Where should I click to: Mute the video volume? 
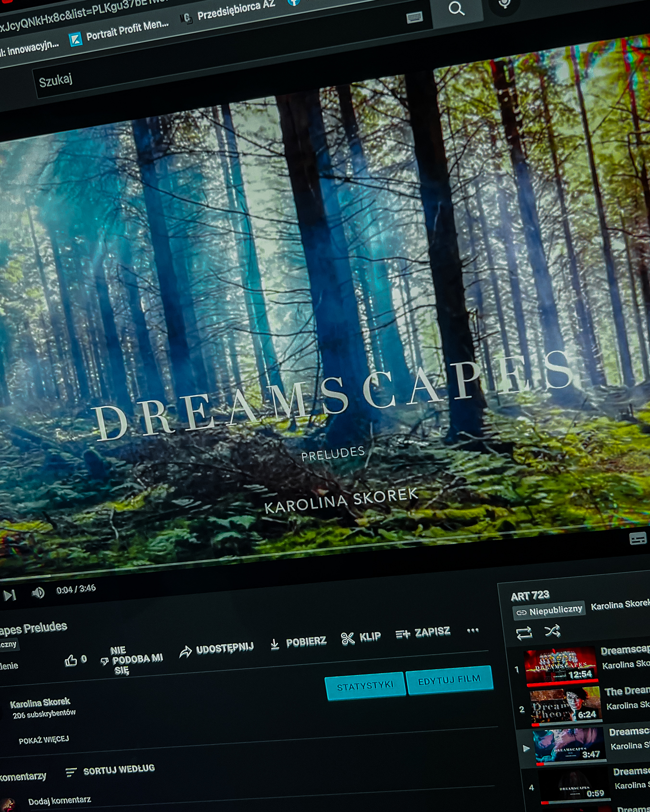[x=38, y=593]
